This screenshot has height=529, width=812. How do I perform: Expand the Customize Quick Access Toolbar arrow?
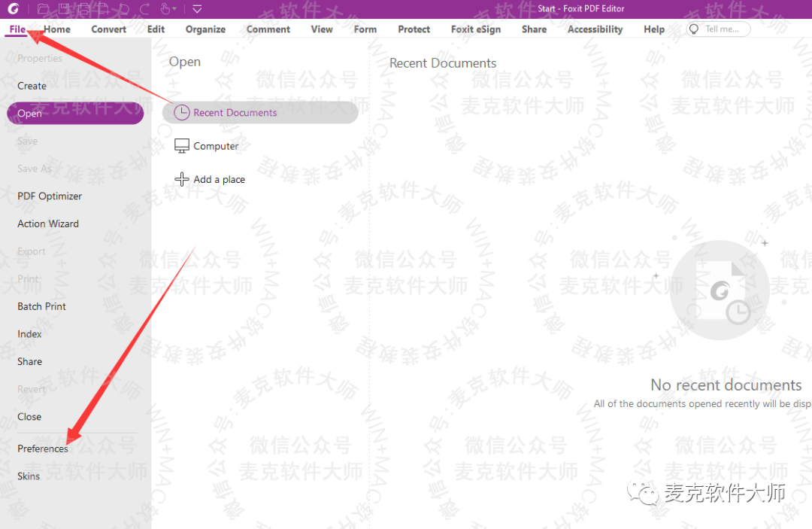tap(197, 9)
